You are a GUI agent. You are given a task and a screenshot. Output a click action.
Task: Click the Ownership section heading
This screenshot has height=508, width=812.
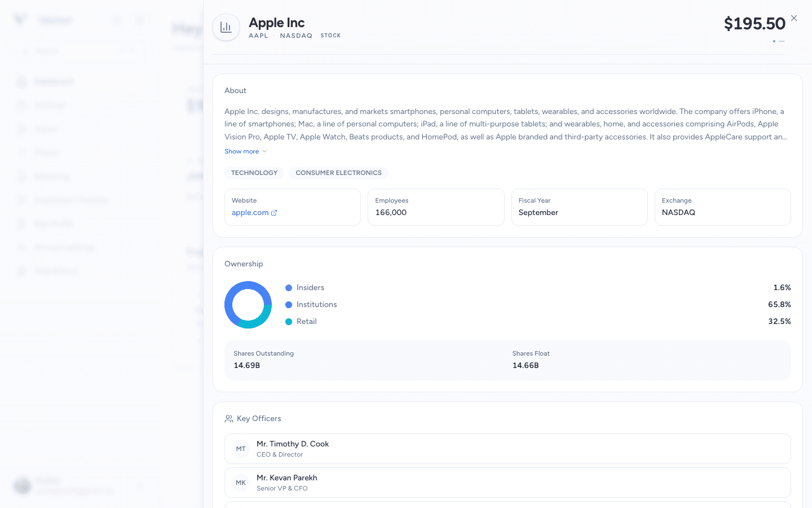pyautogui.click(x=244, y=264)
